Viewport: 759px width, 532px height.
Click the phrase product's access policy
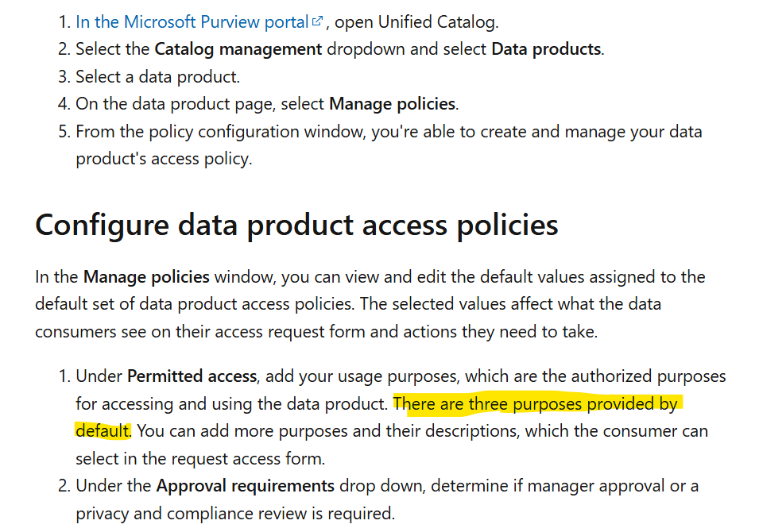tap(164, 159)
